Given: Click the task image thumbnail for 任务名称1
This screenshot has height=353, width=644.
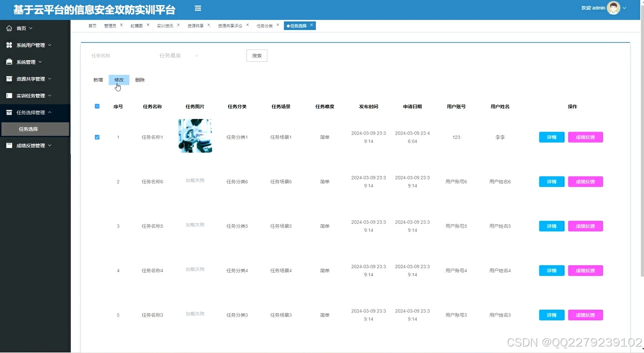Looking at the screenshot, I should 195,136.
